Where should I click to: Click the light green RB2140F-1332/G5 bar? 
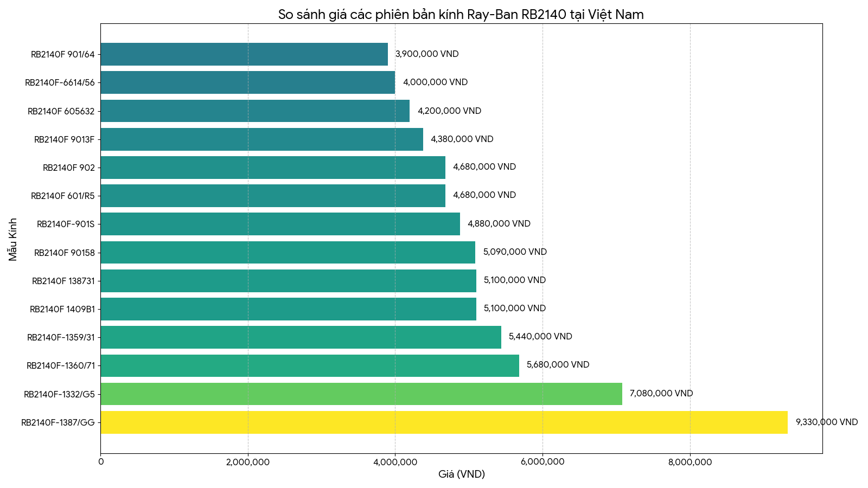[x=361, y=394]
